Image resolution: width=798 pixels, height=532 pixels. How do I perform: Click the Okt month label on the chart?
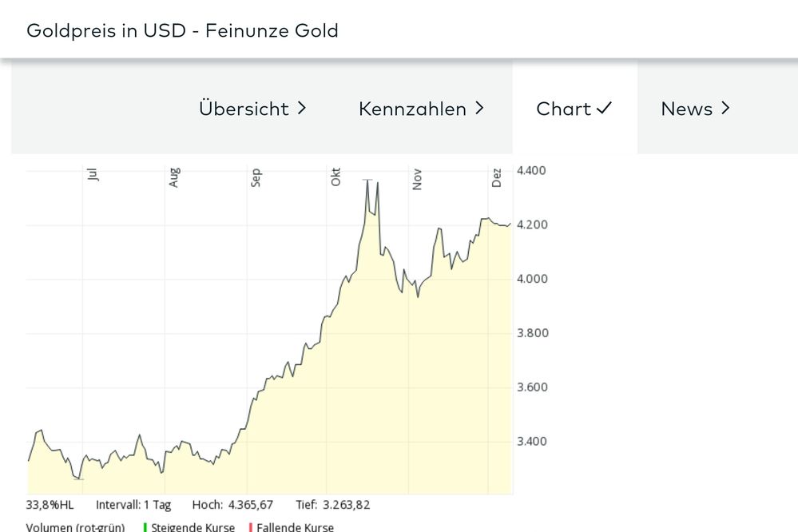click(335, 177)
